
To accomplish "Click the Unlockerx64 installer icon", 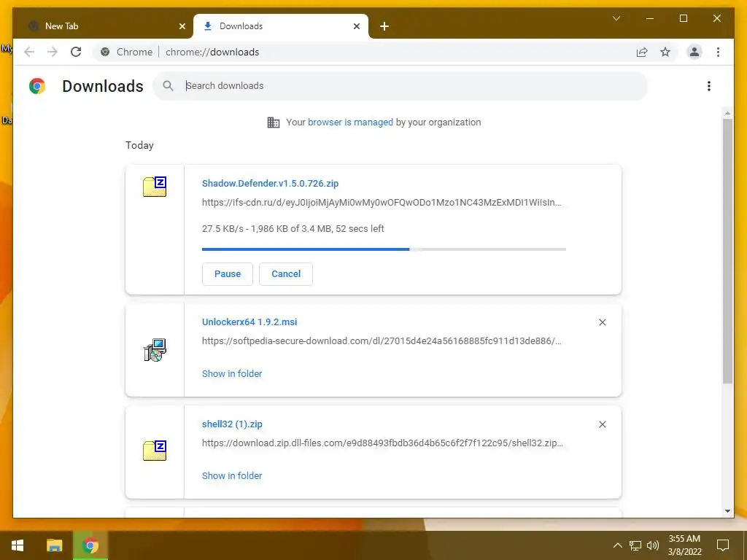I will click(155, 350).
